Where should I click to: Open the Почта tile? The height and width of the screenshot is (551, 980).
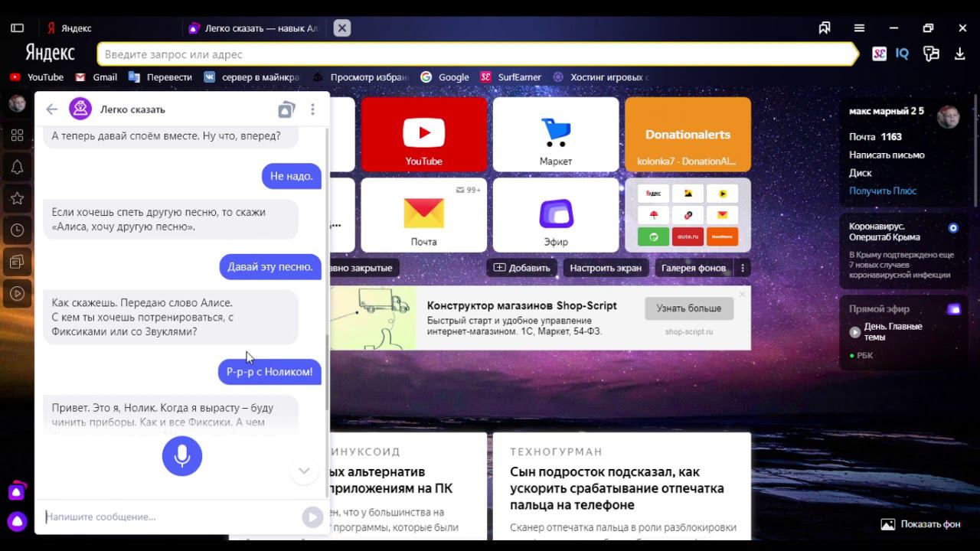pos(424,215)
